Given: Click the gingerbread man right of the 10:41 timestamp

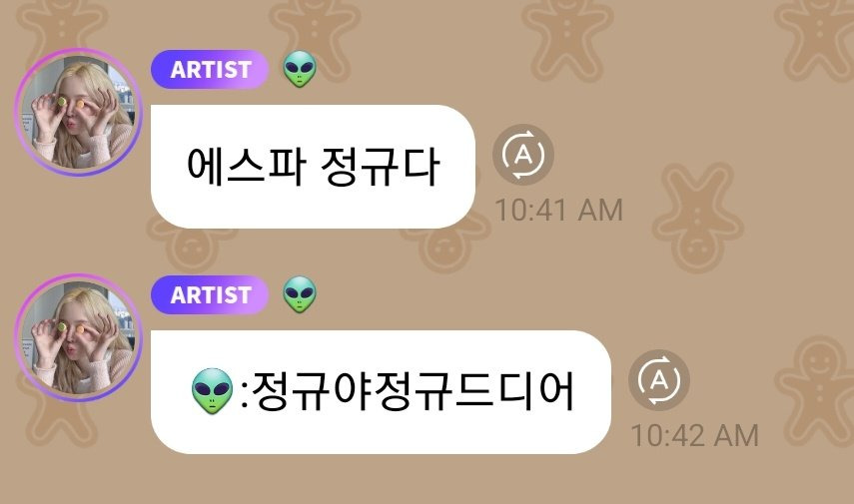Looking at the screenshot, I should pos(698,218).
